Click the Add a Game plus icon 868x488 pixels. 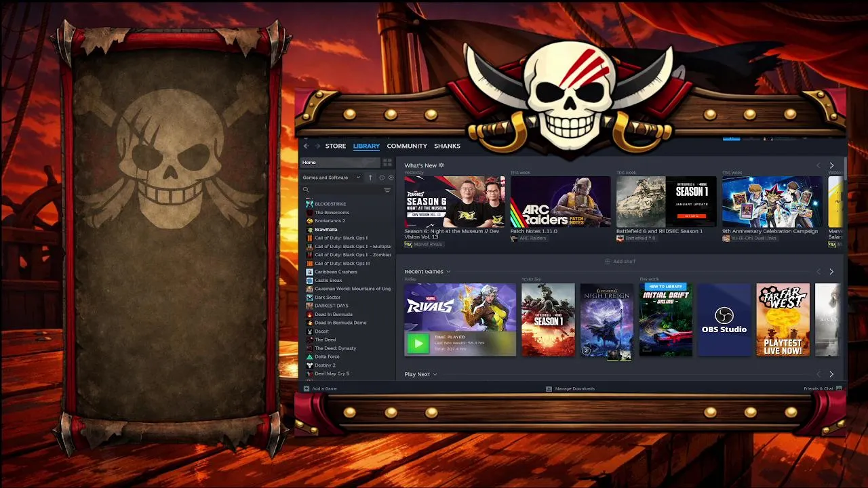point(307,388)
